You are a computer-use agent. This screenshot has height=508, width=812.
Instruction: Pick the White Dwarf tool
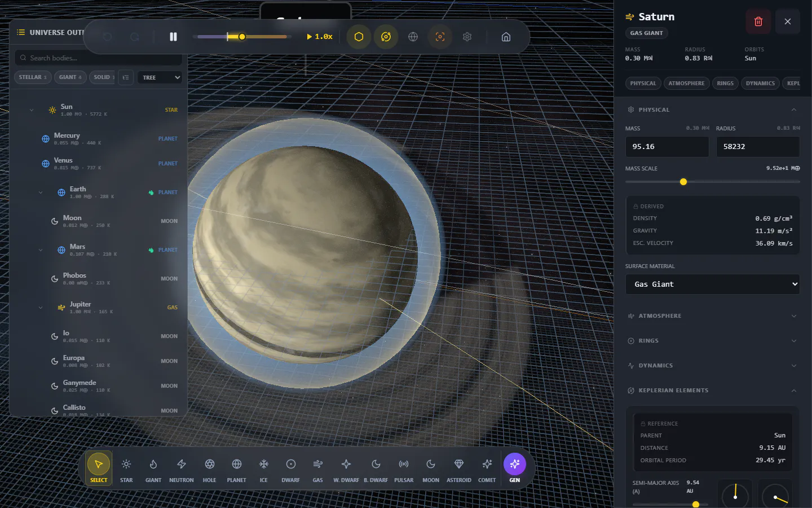[346, 470]
